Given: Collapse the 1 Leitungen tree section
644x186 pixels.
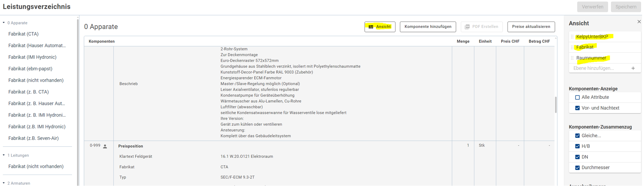Looking at the screenshot, I should click(4, 155).
